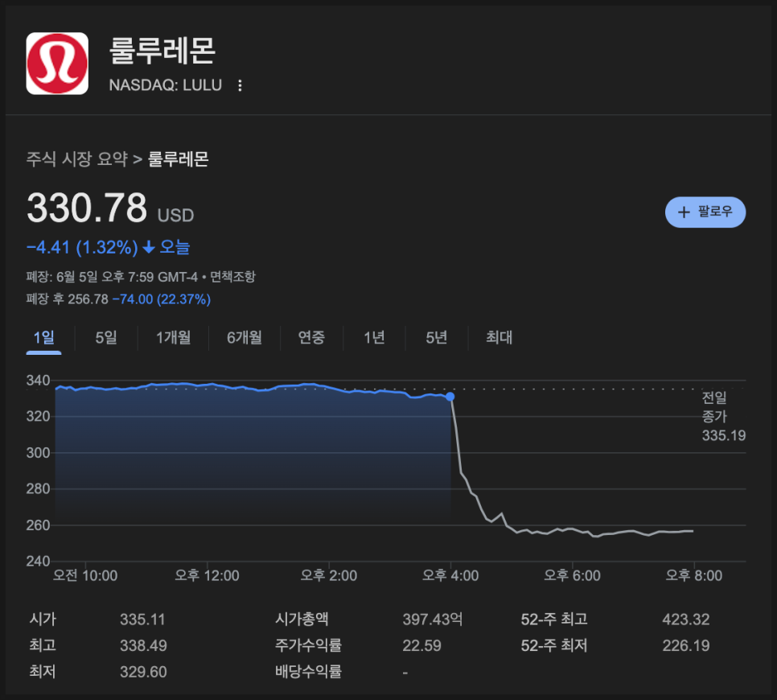Viewport: 777px width, 700px height.
Task: Click the 최저 value 329.60
Action: 143,672
